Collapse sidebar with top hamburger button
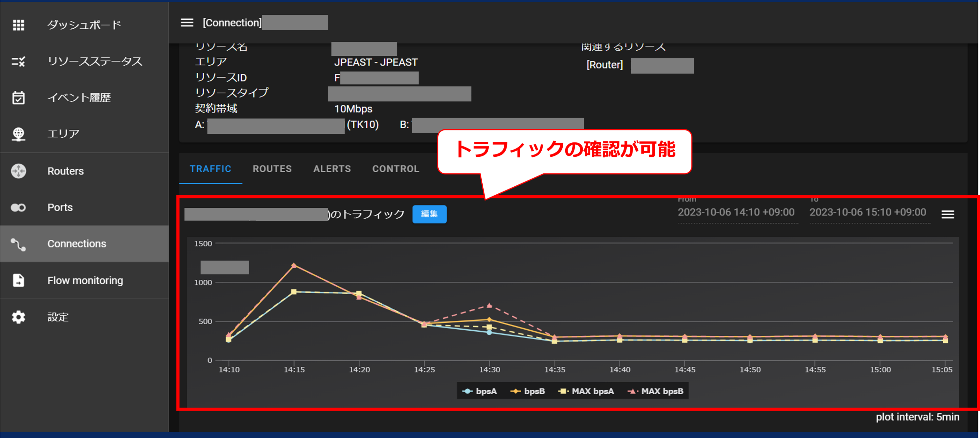 (x=187, y=23)
